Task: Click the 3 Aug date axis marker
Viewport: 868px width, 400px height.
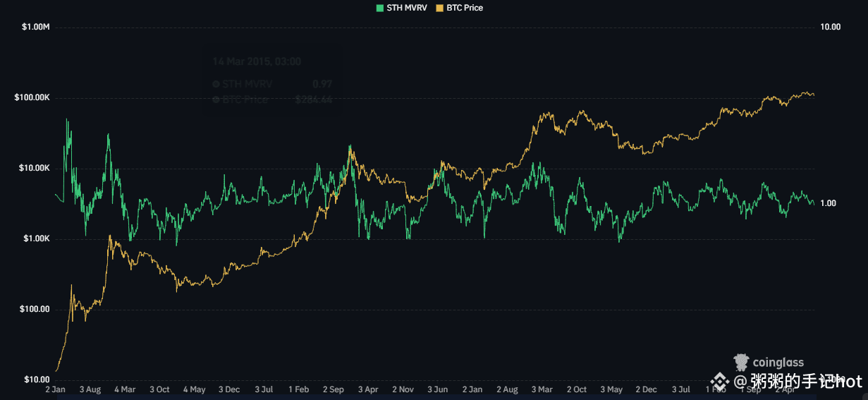Action: pos(90,389)
